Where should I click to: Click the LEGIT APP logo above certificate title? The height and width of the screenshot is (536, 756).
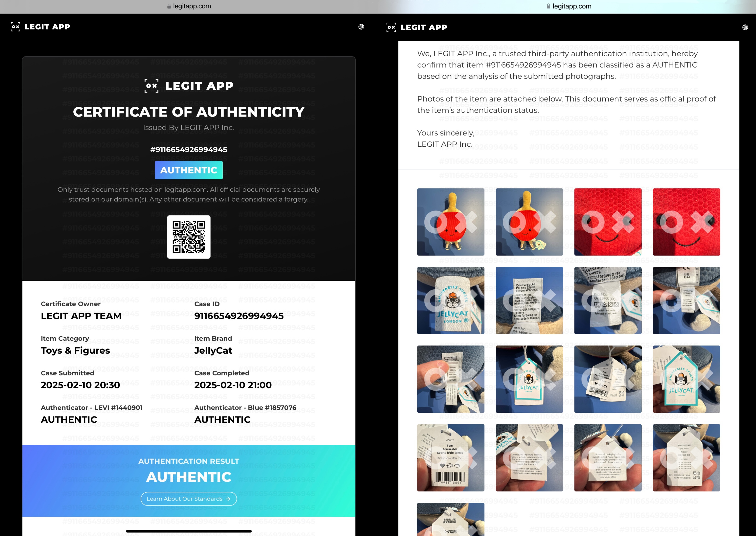click(189, 86)
